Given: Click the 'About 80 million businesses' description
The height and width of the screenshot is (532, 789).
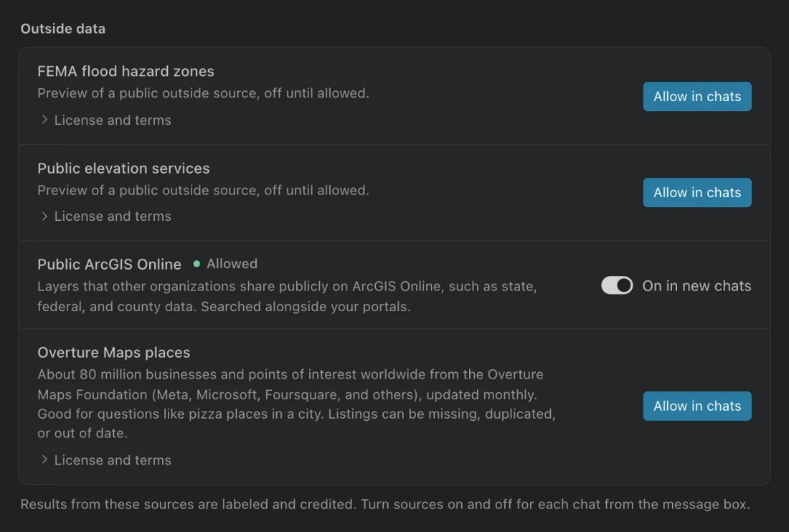Looking at the screenshot, I should point(296,404).
